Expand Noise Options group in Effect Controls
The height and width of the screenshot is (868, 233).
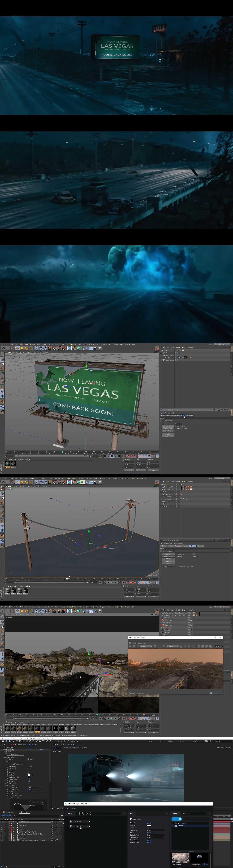pyautogui.click(x=5, y=785)
